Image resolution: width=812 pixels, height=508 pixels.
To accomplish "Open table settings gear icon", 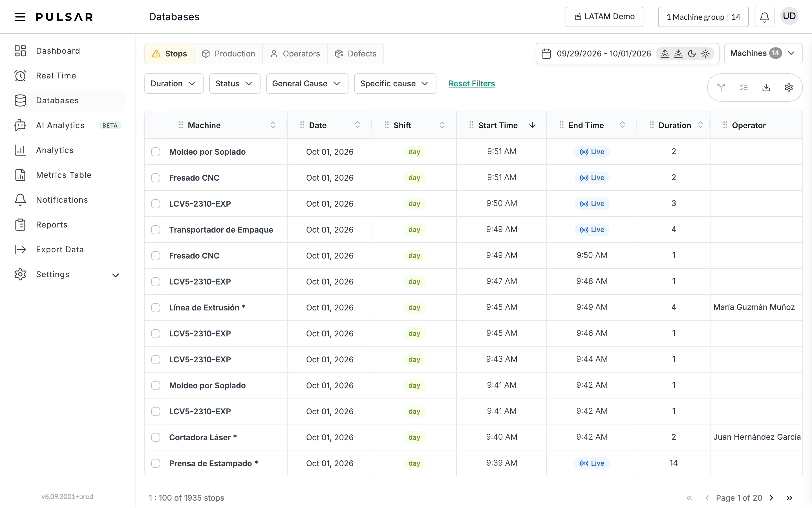I will click(789, 88).
